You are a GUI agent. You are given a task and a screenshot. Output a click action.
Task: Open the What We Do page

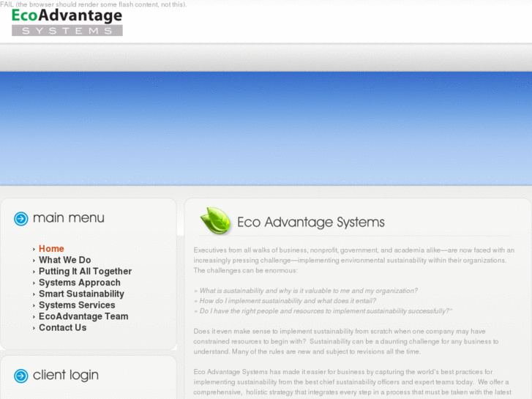(65, 260)
